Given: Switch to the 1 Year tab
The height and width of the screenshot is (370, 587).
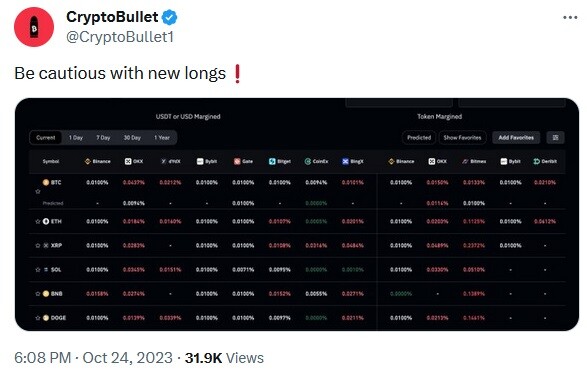Looking at the screenshot, I should click(x=162, y=137).
